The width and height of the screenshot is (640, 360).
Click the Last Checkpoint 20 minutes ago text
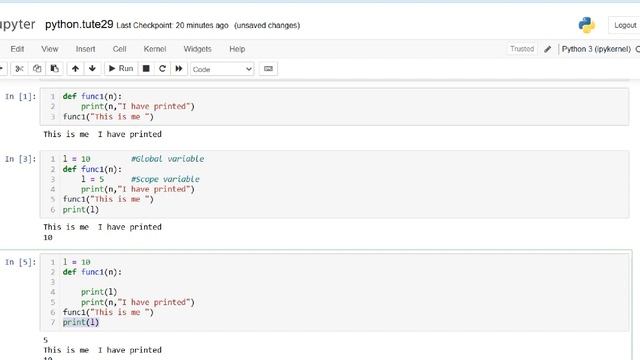point(172,25)
